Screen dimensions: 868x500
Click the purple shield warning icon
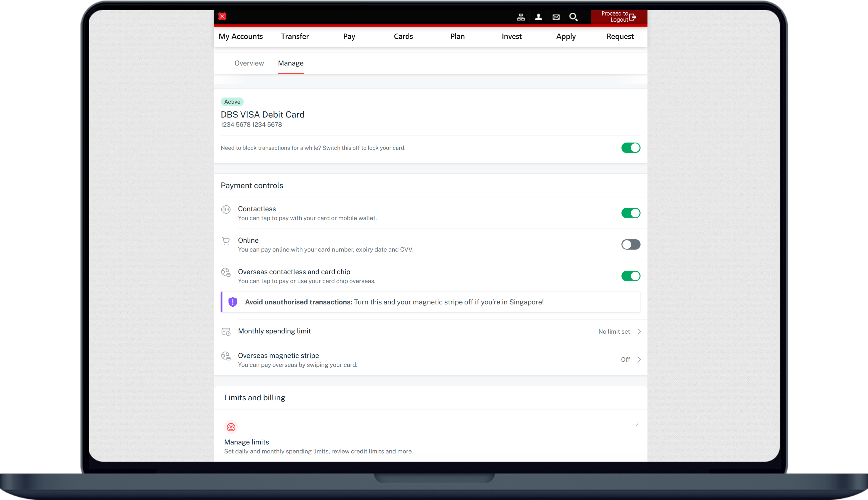233,302
